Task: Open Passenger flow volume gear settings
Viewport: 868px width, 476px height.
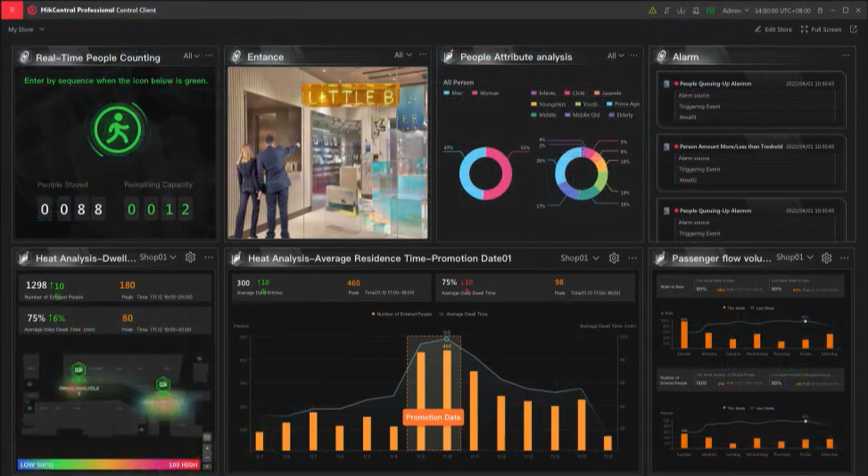Action: tap(826, 259)
